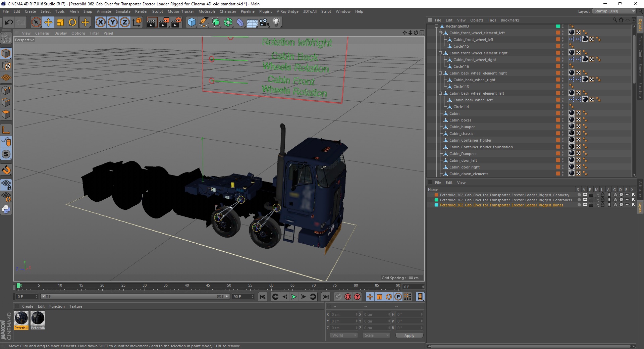644x349 pixels.
Task: Select Points mode in left toolbar
Action: point(6,90)
